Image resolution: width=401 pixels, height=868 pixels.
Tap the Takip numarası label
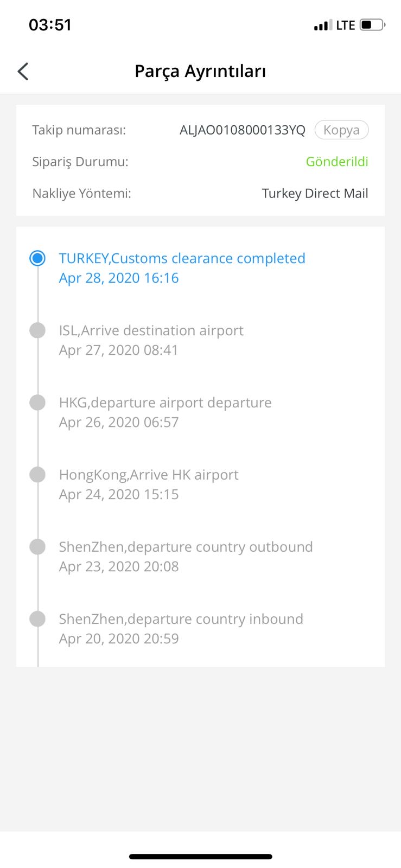pyautogui.click(x=79, y=130)
